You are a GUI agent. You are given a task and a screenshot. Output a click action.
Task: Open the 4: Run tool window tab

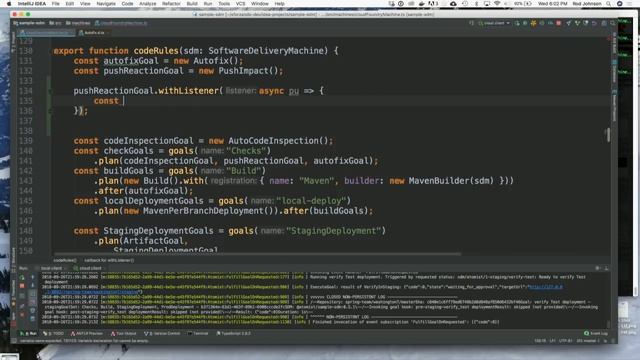29,333
